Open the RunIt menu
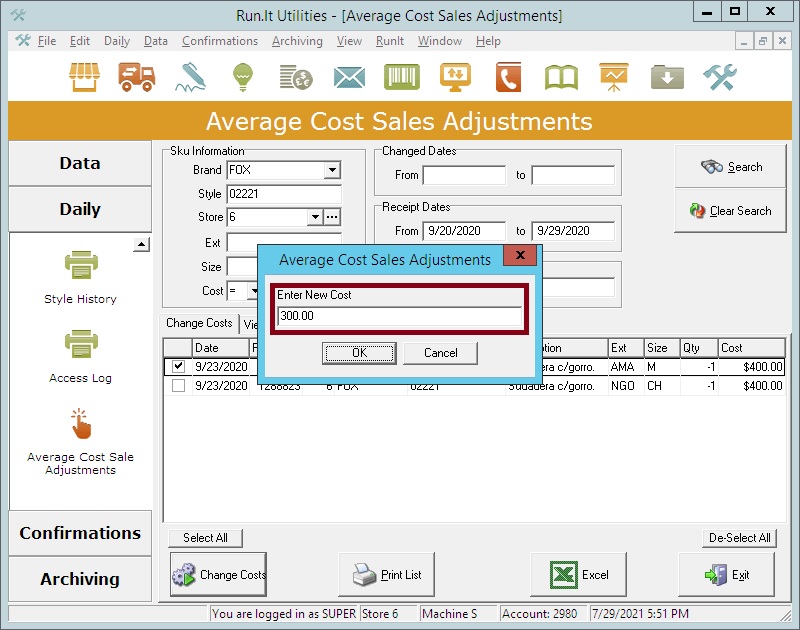 point(390,41)
